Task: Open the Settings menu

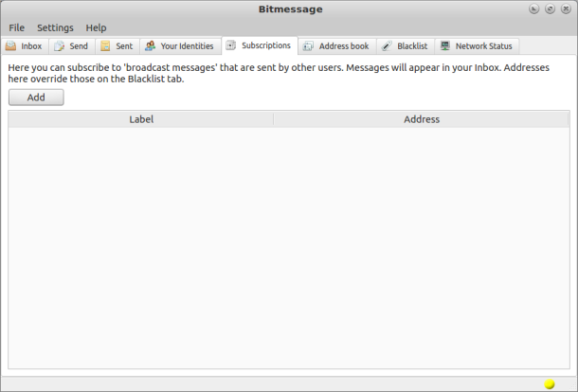Action: coord(55,27)
